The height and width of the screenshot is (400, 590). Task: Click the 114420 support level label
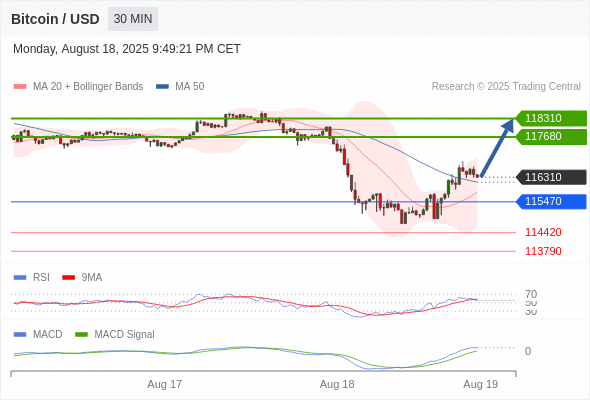click(543, 232)
